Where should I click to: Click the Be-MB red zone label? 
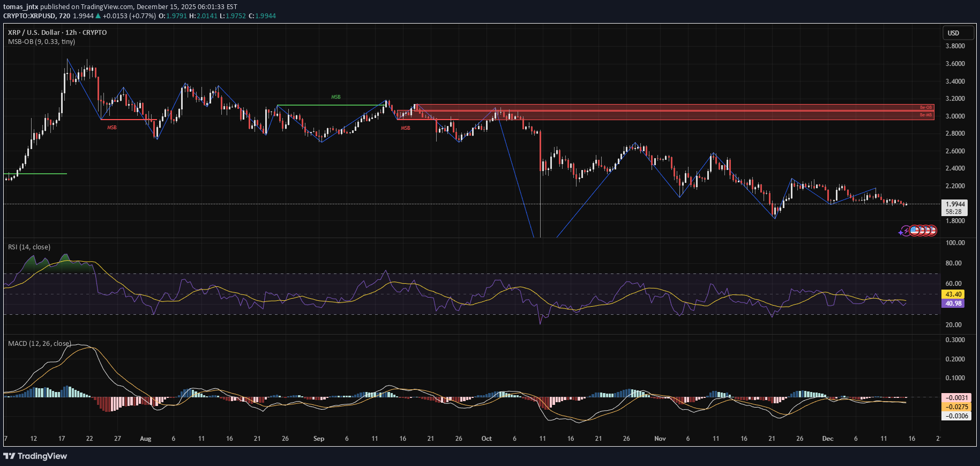[x=925, y=115]
